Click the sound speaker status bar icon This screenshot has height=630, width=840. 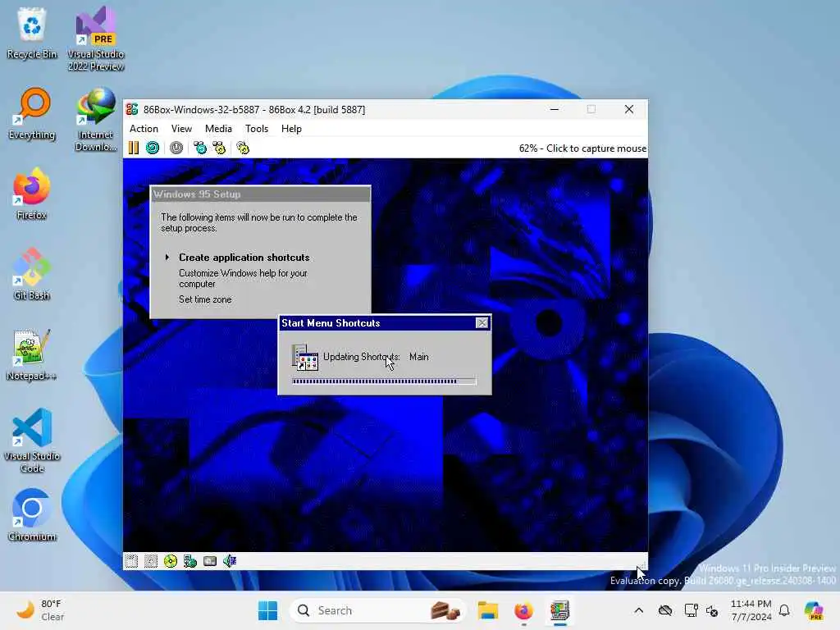coord(230,561)
